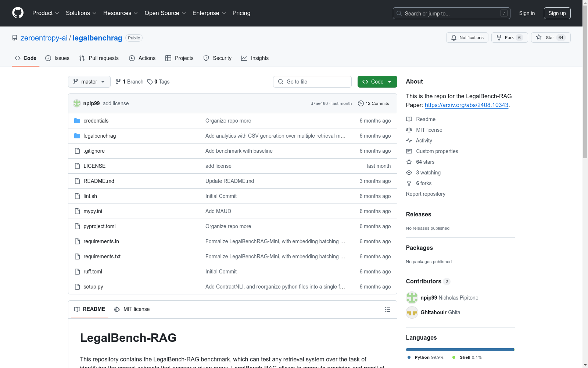Switch to the MIT license readme tab
Screen dimensions: 588x368
pos(132,309)
